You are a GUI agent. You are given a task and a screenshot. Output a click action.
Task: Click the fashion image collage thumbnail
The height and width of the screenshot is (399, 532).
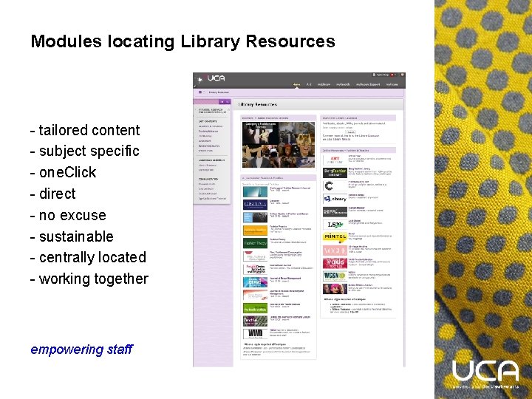point(279,145)
